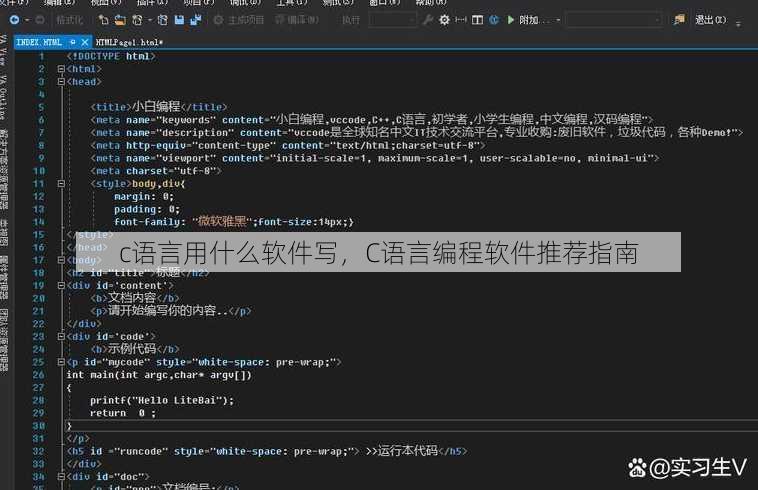
Task: Click the padding: 0; line
Action: point(147,209)
